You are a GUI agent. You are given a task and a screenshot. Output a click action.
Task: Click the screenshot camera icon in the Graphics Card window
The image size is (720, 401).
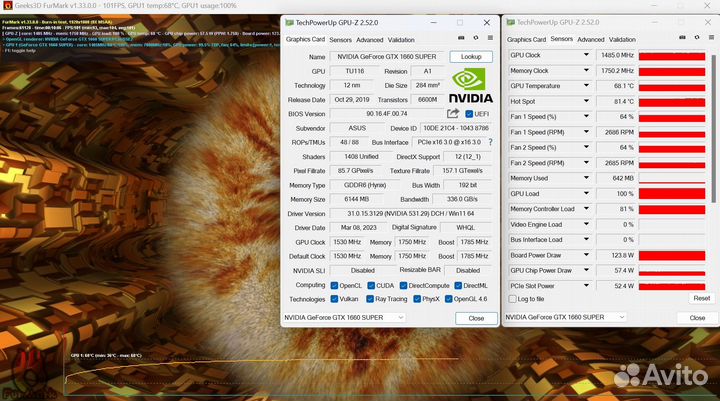pyautogui.click(x=461, y=38)
